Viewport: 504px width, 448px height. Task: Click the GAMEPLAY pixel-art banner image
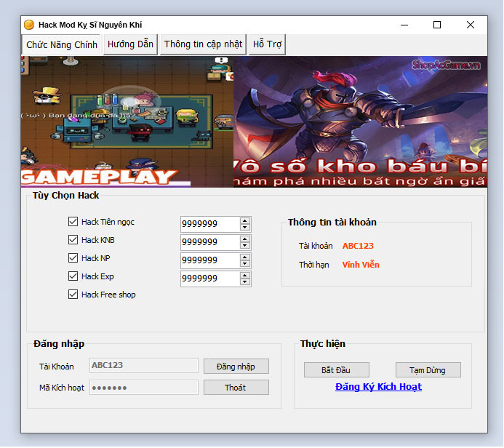coord(127,121)
